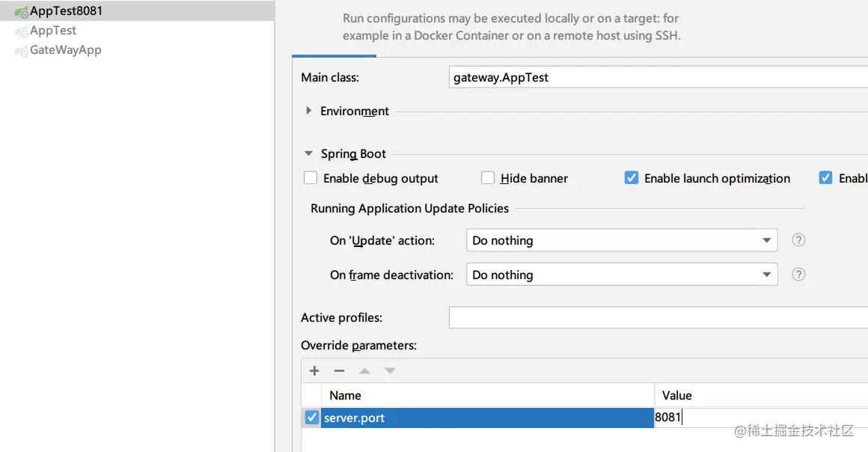Screen dimensions: 868x452
Task: Click the Spring Boot icon beside AppTest
Action: coord(22,31)
